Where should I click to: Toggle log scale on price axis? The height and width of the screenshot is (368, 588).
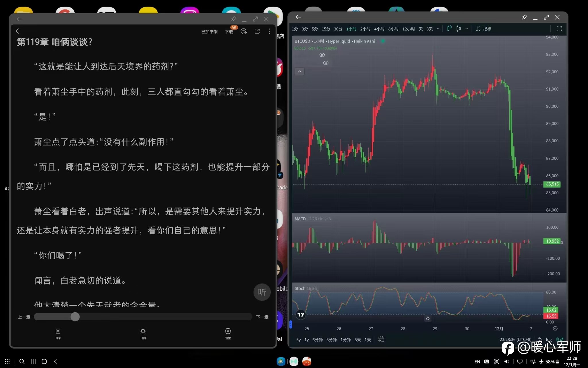pos(549,340)
